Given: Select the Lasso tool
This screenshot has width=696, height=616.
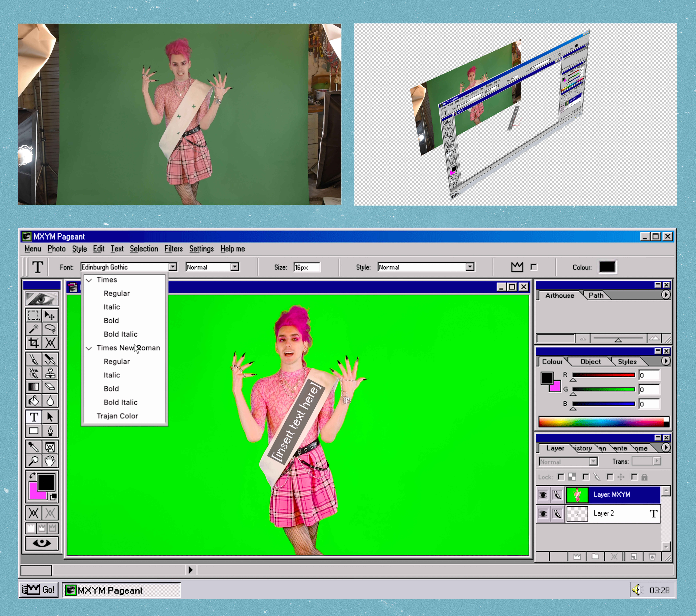Looking at the screenshot, I should pyautogui.click(x=50, y=329).
